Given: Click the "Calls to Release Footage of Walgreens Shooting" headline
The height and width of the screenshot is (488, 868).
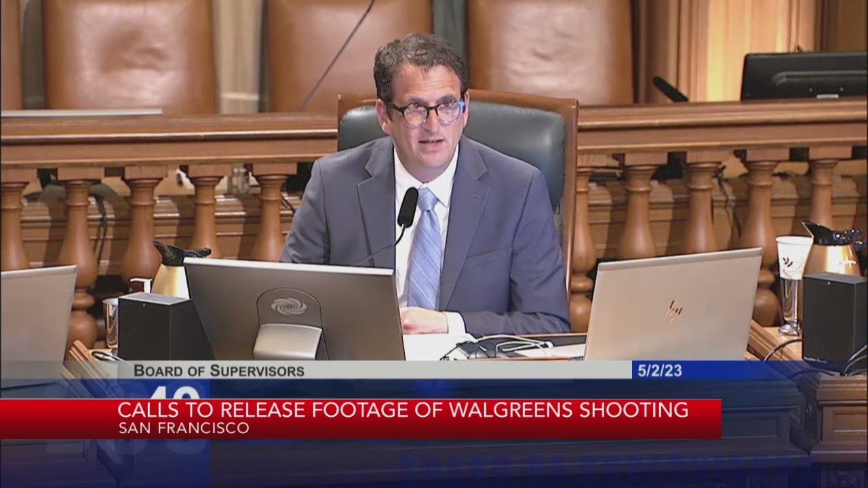Looking at the screenshot, I should (x=403, y=410).
